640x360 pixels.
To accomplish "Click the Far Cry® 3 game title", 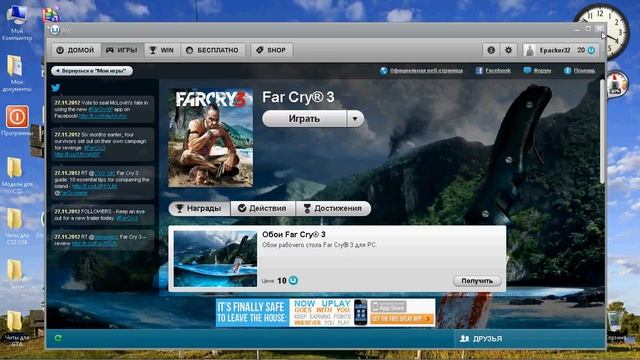I will pos(298,97).
